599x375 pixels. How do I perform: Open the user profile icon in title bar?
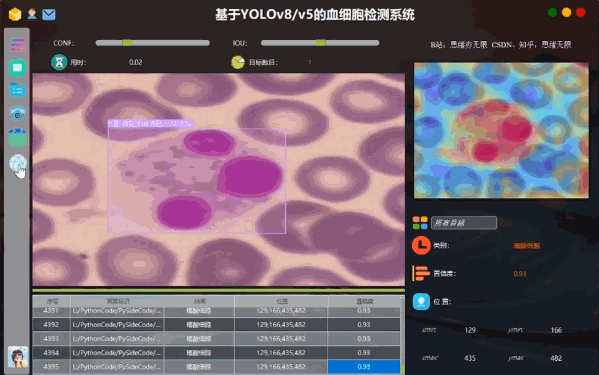pyautogui.click(x=32, y=14)
